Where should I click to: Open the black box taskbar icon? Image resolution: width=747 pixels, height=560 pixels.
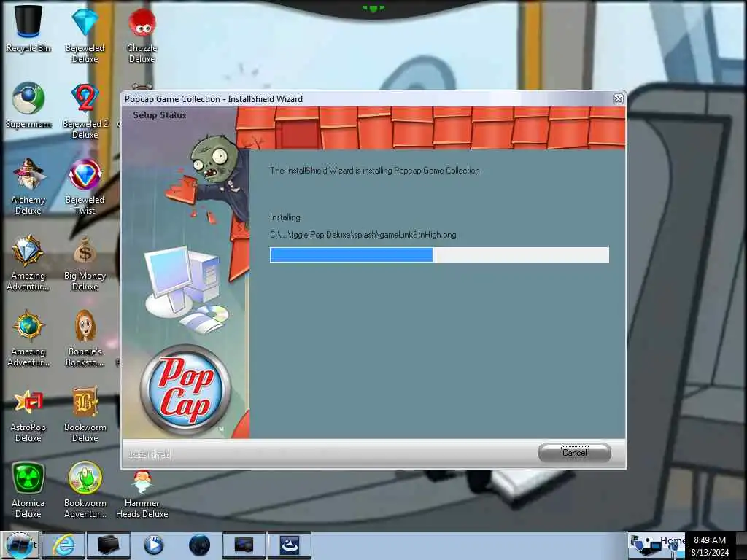pyautogui.click(x=108, y=545)
